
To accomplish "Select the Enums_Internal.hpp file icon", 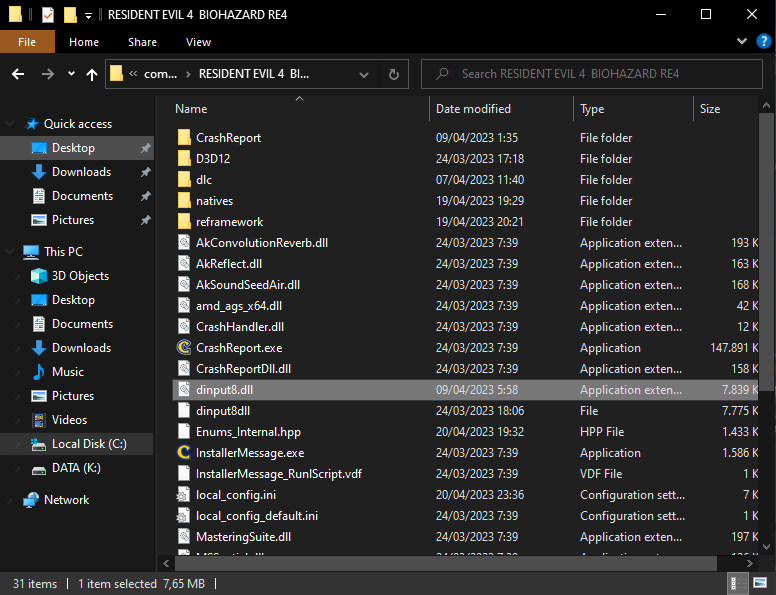I will 184,432.
